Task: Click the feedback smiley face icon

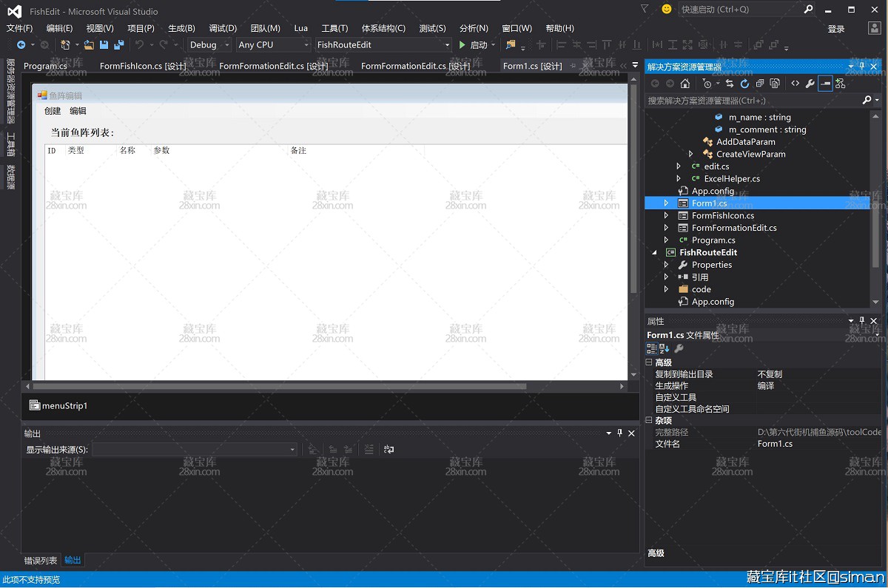Action: (667, 10)
